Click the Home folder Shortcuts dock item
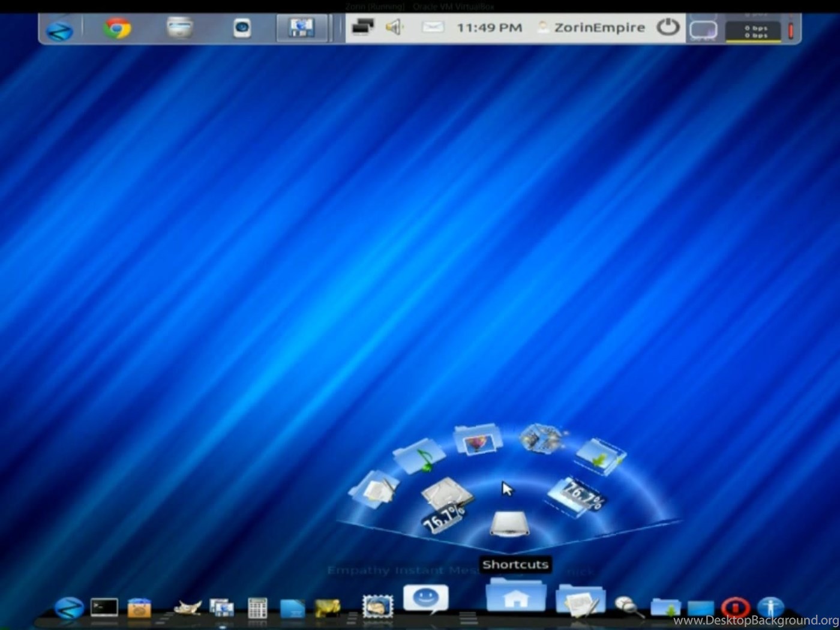This screenshot has width=840, height=630. (x=515, y=597)
